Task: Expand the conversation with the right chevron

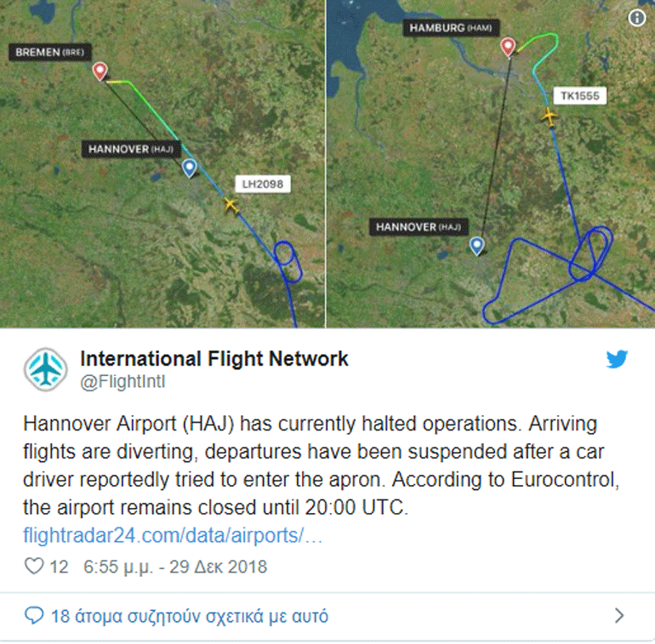Action: (619, 616)
